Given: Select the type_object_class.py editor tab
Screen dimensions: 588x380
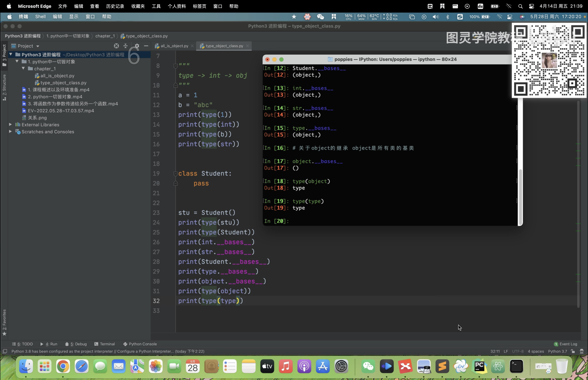Looking at the screenshot, I should pyautogui.click(x=224, y=46).
